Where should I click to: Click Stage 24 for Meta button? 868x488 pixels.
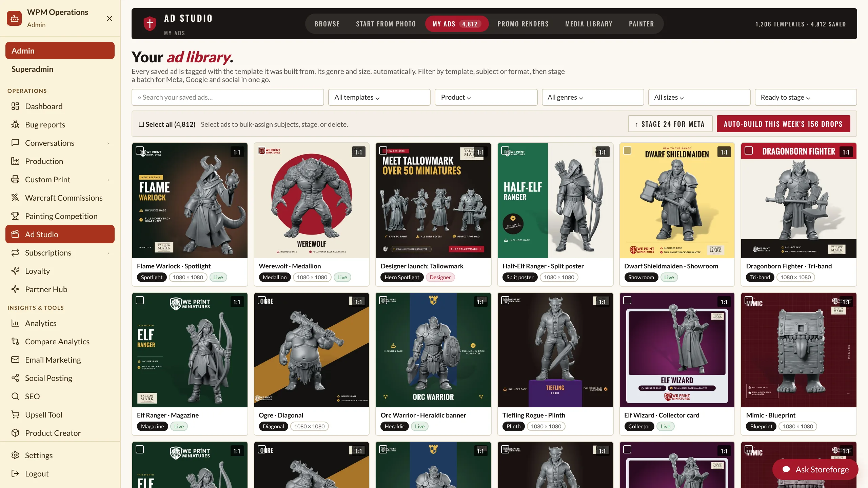point(670,124)
